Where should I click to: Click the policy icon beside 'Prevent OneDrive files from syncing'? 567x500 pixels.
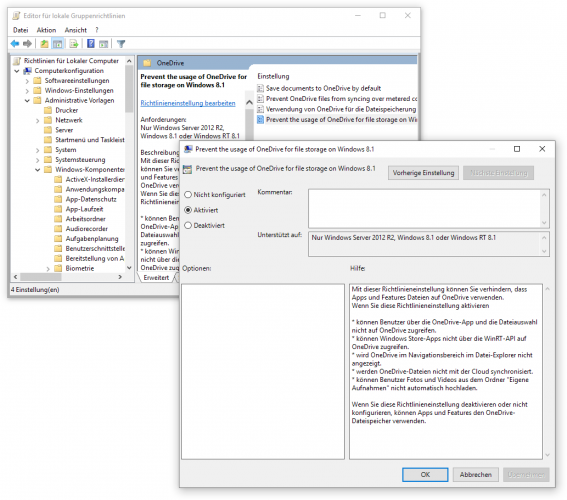[260, 98]
